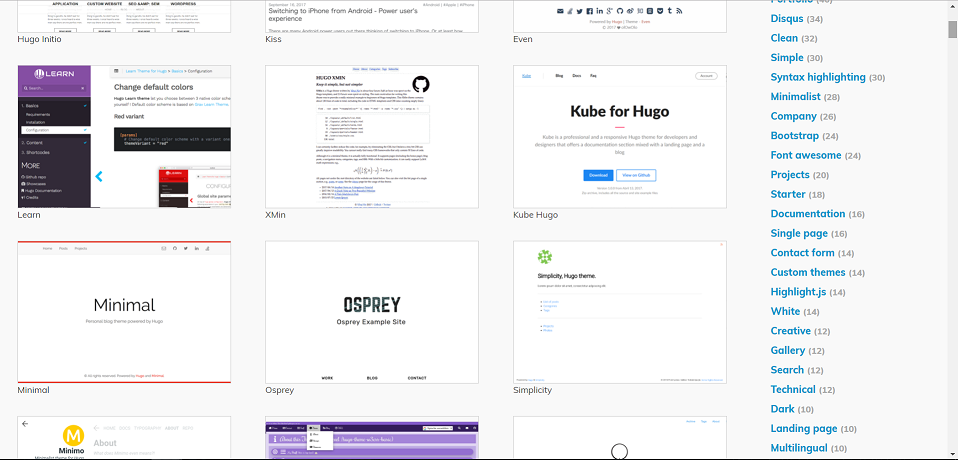The height and width of the screenshot is (460, 958).
Task: Filter themes by Technical tag
Action: coord(793,390)
